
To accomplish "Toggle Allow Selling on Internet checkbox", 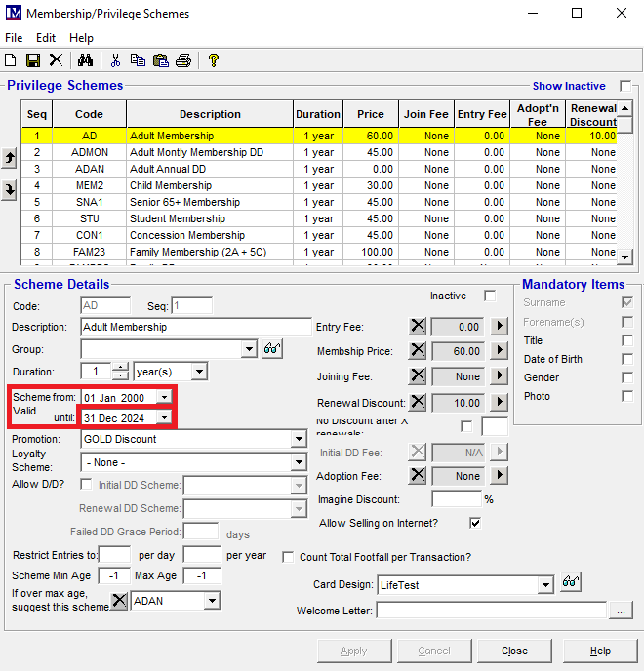I will (x=475, y=524).
